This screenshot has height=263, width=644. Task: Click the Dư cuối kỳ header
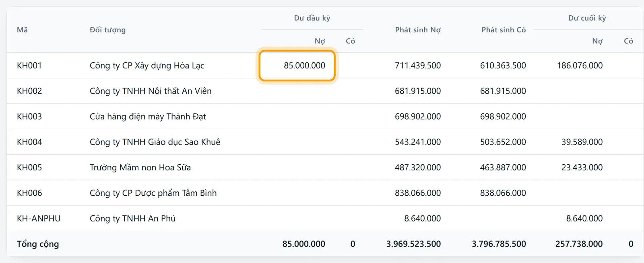pyautogui.click(x=587, y=18)
